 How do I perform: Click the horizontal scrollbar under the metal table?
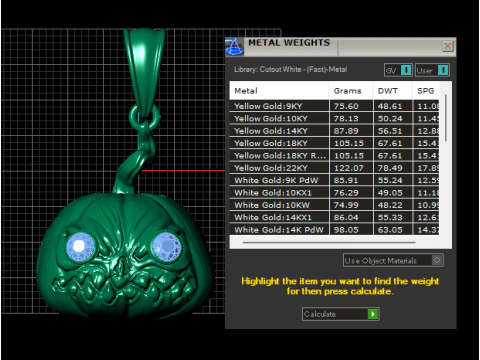(329, 242)
